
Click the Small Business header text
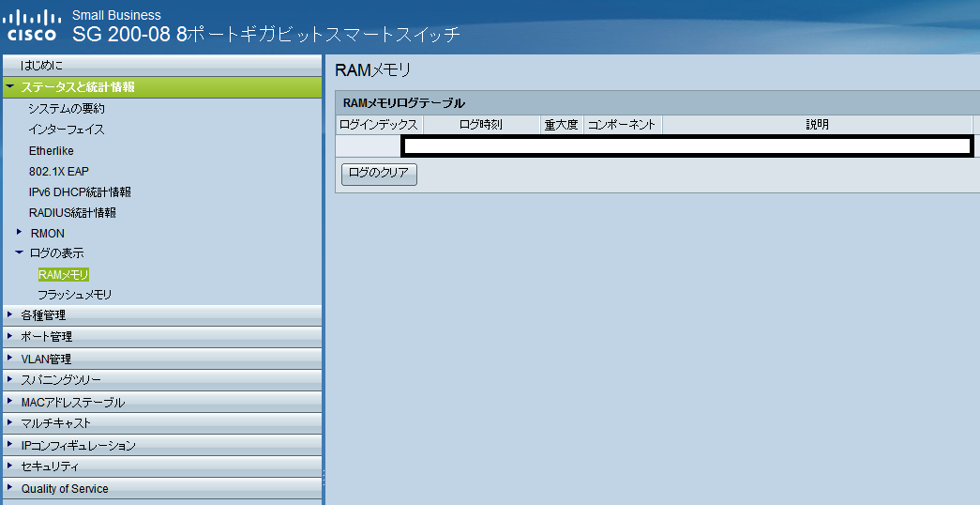[116, 15]
